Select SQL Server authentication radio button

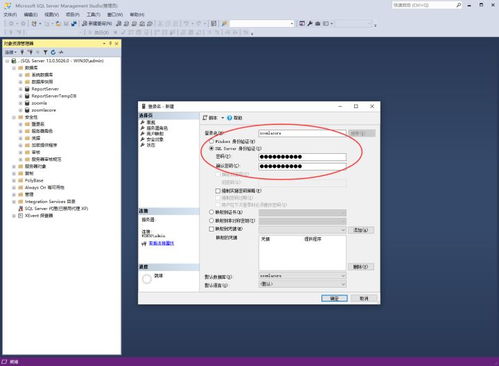(x=211, y=149)
